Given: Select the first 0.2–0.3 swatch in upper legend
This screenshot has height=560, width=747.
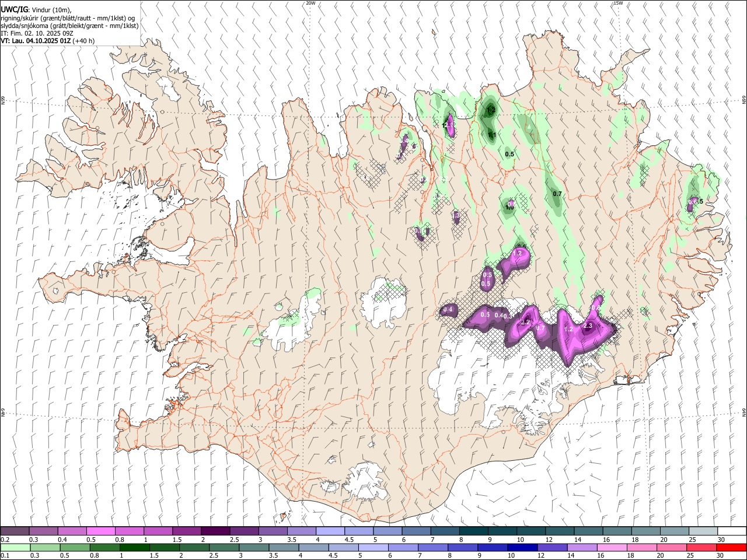Looking at the screenshot, I should tap(15, 531).
